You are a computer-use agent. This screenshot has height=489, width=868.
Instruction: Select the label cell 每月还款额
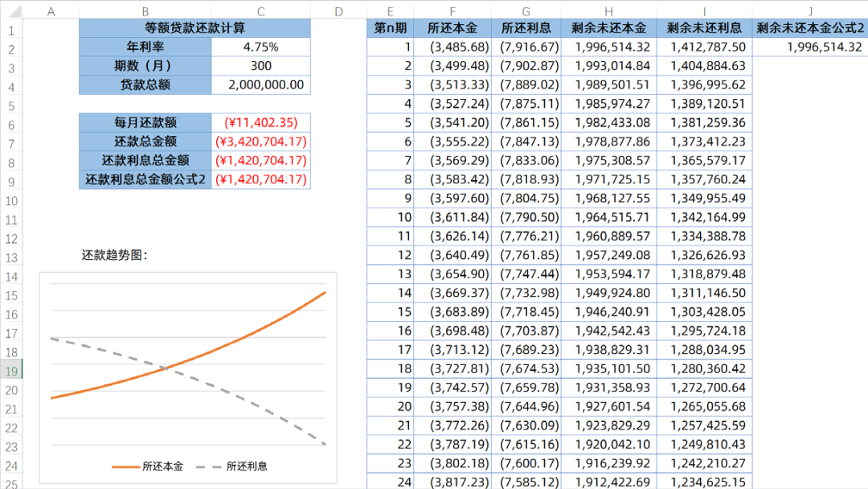click(x=145, y=122)
